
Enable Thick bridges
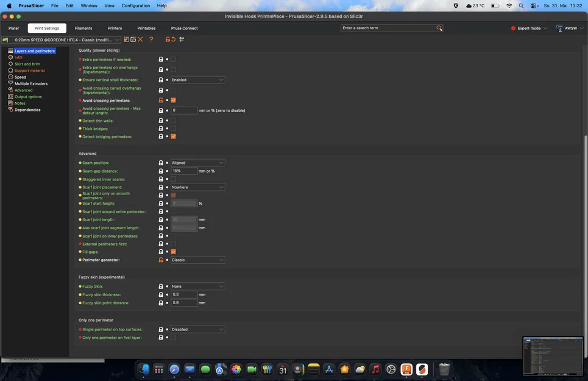173,129
